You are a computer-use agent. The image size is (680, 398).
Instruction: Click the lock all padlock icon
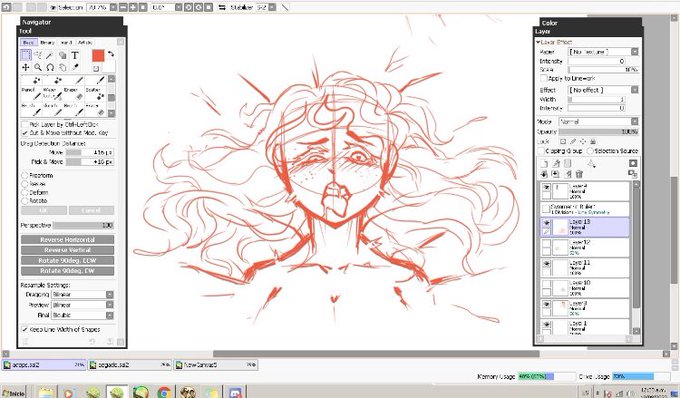point(593,141)
